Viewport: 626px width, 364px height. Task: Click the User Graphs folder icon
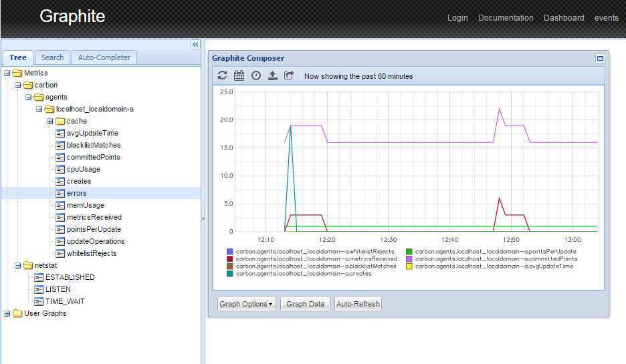point(17,313)
